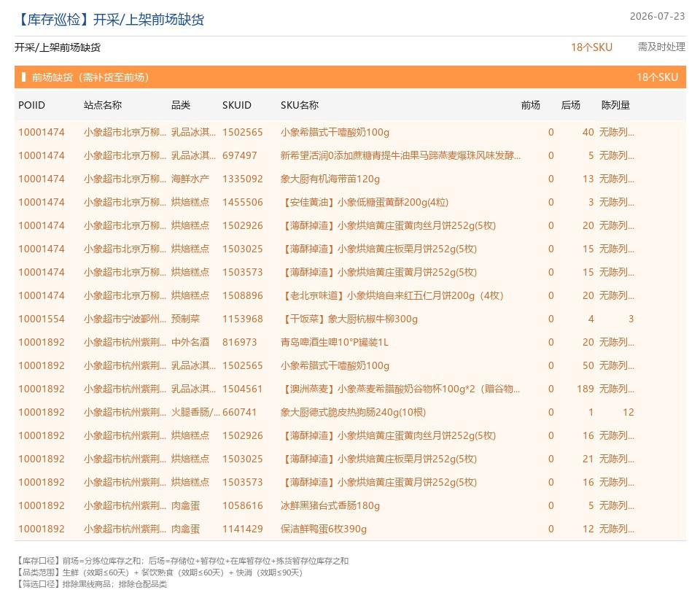
Task: Click 陈列量 value 12 in 热狗肠 row
Action: click(x=628, y=413)
